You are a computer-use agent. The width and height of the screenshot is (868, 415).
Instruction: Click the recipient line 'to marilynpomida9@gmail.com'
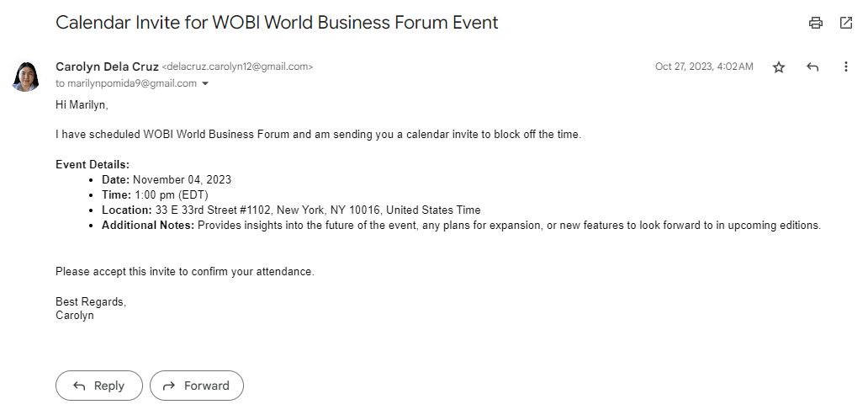pyautogui.click(x=126, y=83)
